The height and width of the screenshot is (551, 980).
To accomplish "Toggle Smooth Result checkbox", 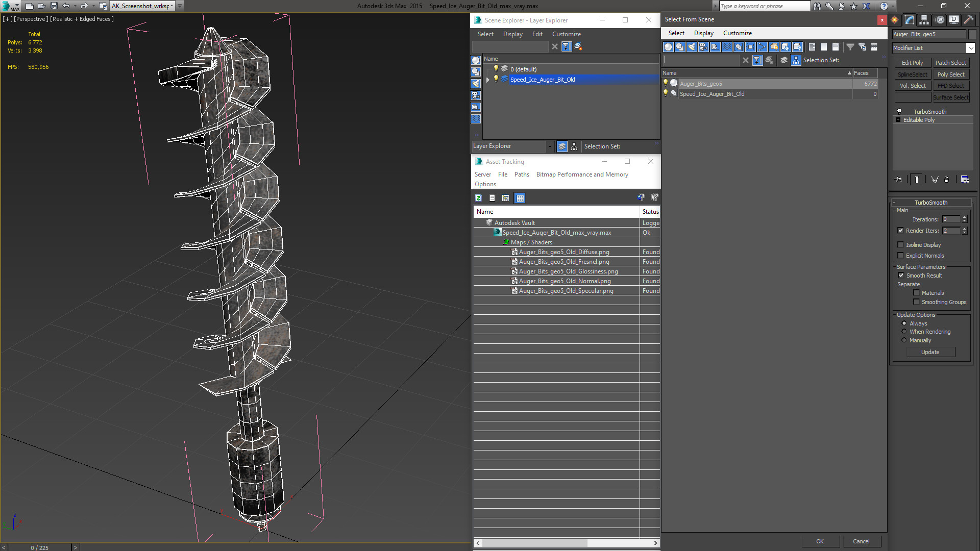I will pos(901,275).
